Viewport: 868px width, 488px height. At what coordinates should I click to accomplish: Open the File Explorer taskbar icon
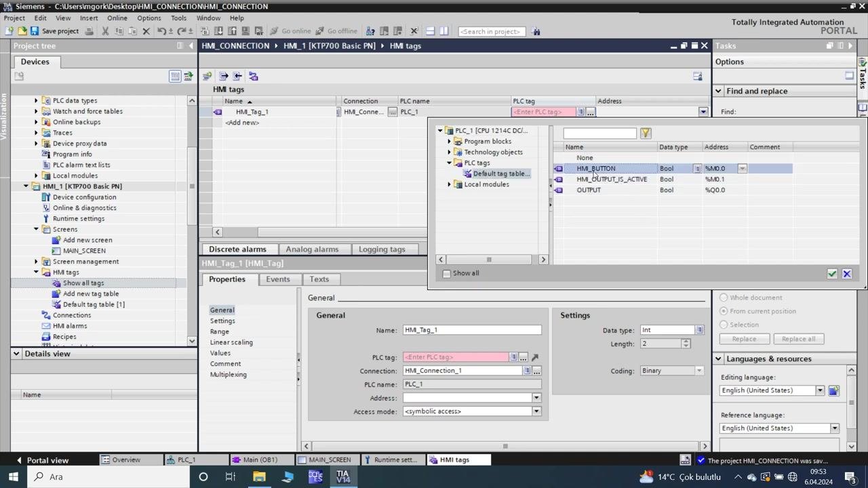pyautogui.click(x=259, y=476)
